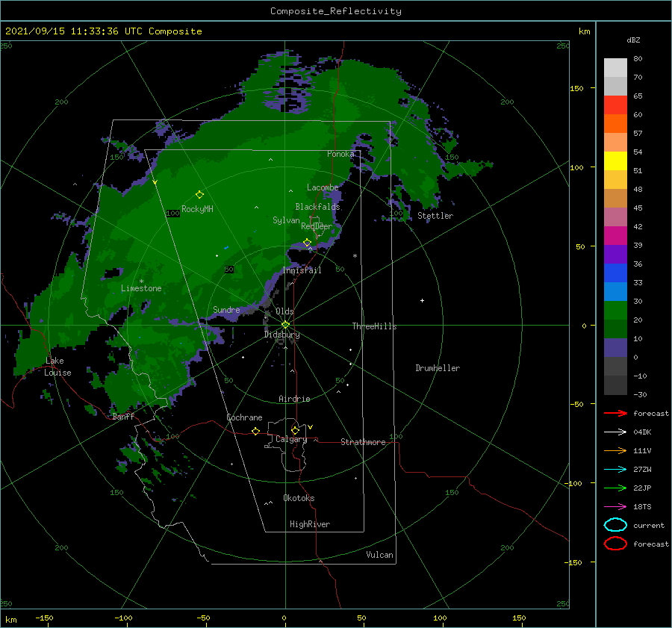The width and height of the screenshot is (672, 628).
Task: Click the Banff map label
Action: [x=123, y=416]
